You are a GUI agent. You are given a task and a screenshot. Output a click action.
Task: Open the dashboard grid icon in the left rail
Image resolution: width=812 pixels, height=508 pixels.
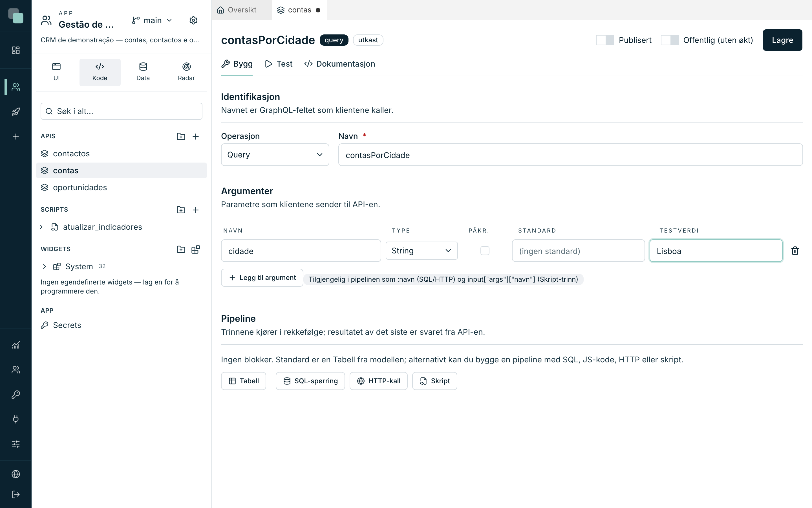(x=16, y=51)
